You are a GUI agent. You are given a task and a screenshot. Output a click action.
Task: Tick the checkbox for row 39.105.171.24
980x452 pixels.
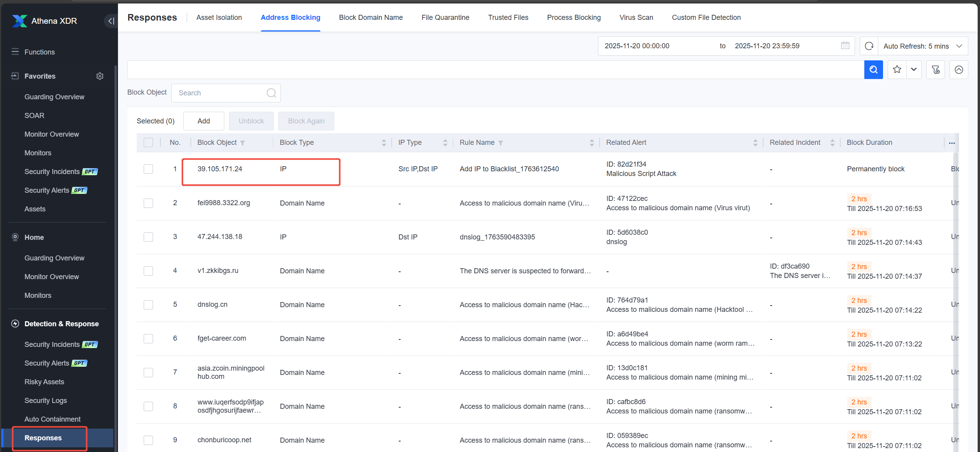[148, 169]
